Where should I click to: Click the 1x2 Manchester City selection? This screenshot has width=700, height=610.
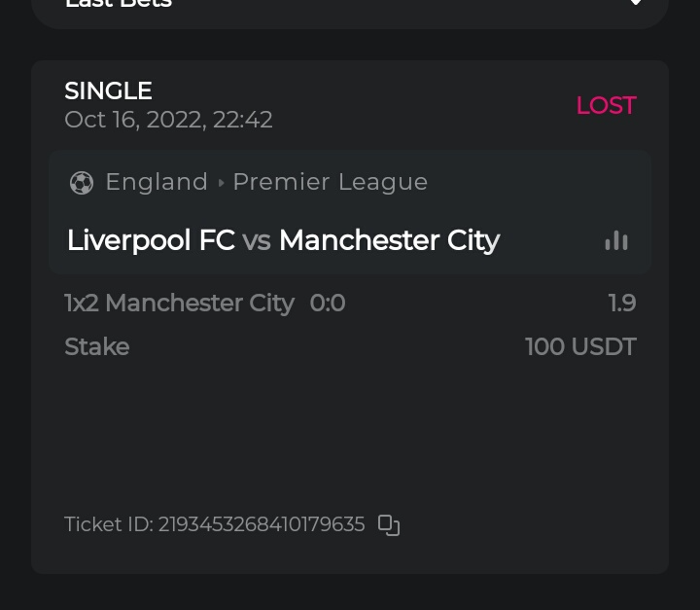(179, 304)
